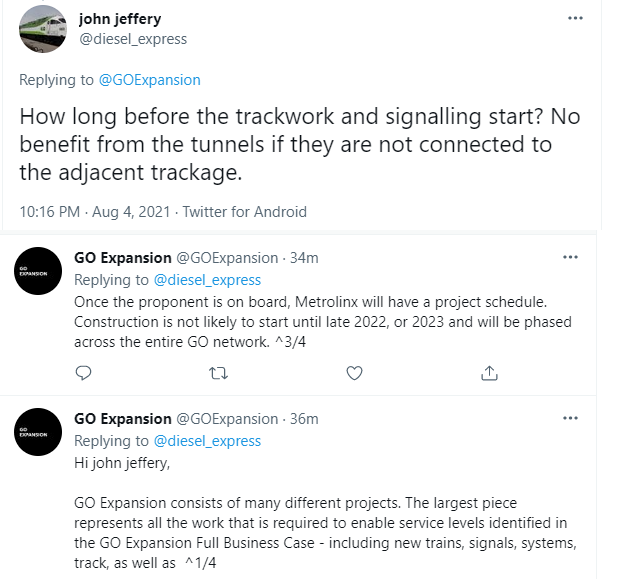Open more options for john jeffery's tweet
Viewport: 623px width, 579px height.
pyautogui.click(x=575, y=18)
